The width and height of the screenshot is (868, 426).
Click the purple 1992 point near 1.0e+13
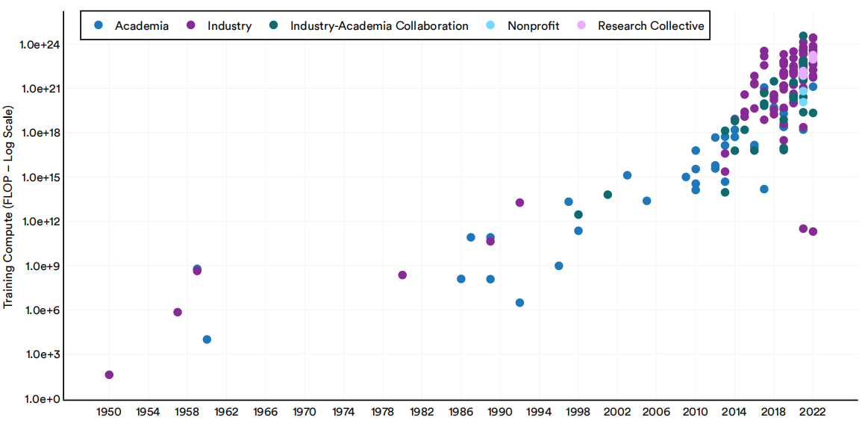(519, 203)
